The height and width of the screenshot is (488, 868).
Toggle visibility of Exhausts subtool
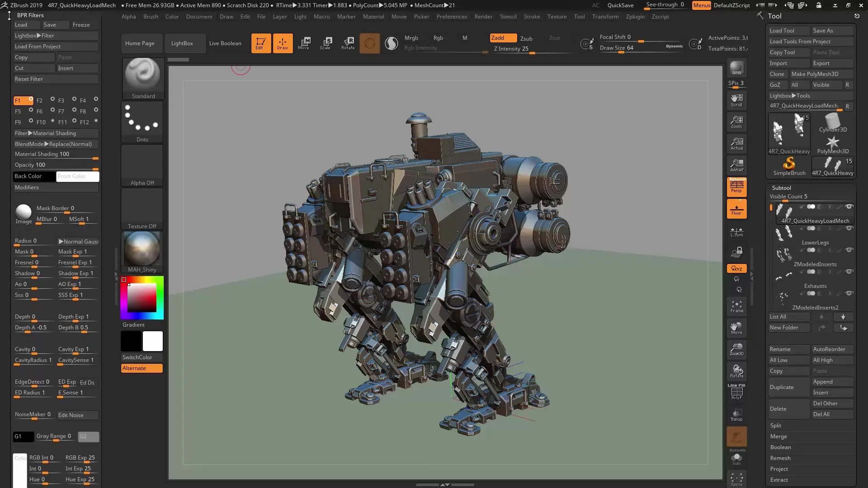[x=849, y=272]
